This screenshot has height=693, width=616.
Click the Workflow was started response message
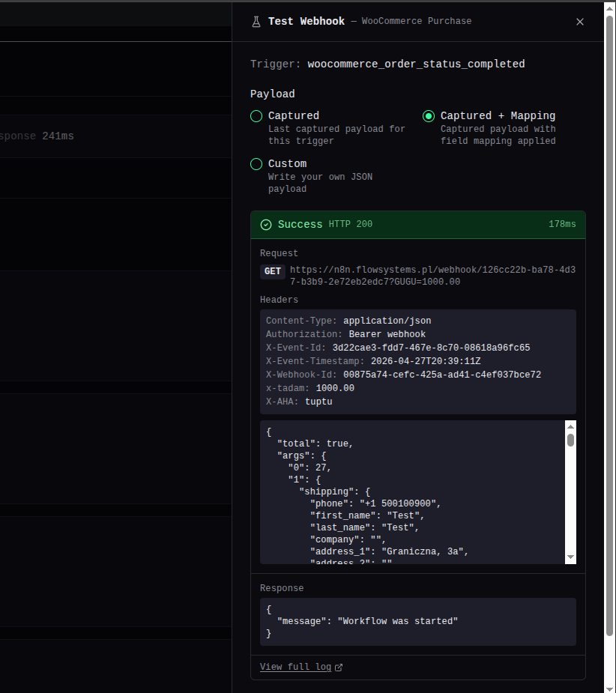click(x=367, y=621)
